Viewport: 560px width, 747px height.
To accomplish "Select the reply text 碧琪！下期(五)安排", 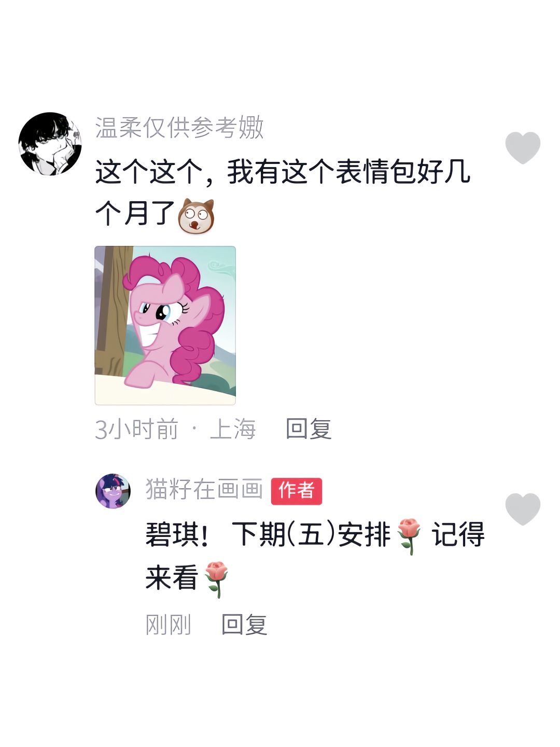I will click(x=268, y=534).
